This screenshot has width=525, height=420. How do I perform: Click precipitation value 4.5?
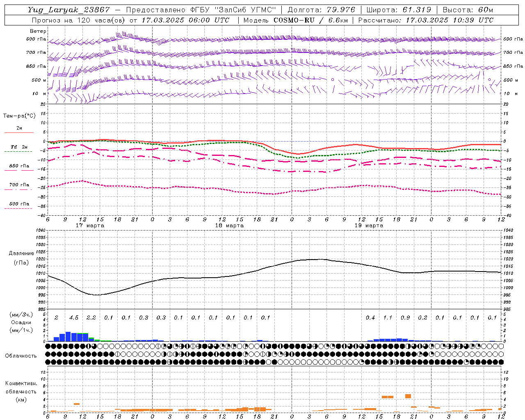73,317
